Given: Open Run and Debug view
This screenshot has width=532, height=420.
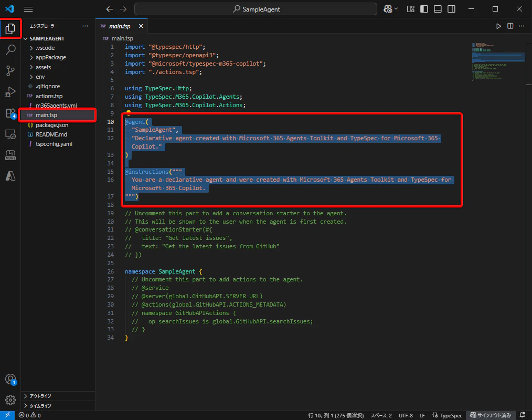Looking at the screenshot, I should click(10, 92).
